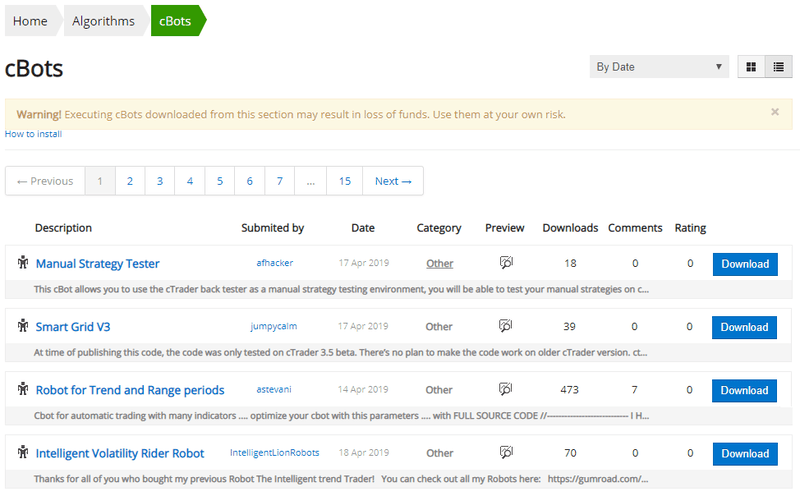Click the Comments column header
Viewport: 800px width, 496px height.
coord(635,228)
